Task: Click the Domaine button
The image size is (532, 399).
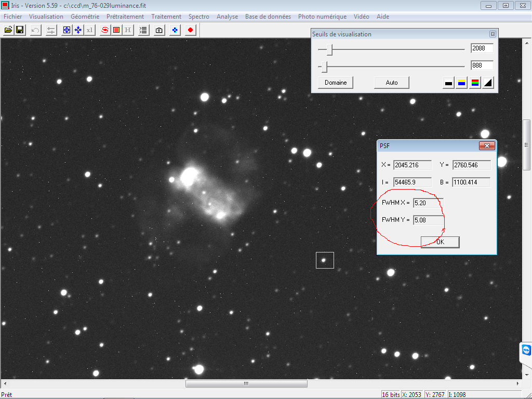Action: tap(336, 83)
